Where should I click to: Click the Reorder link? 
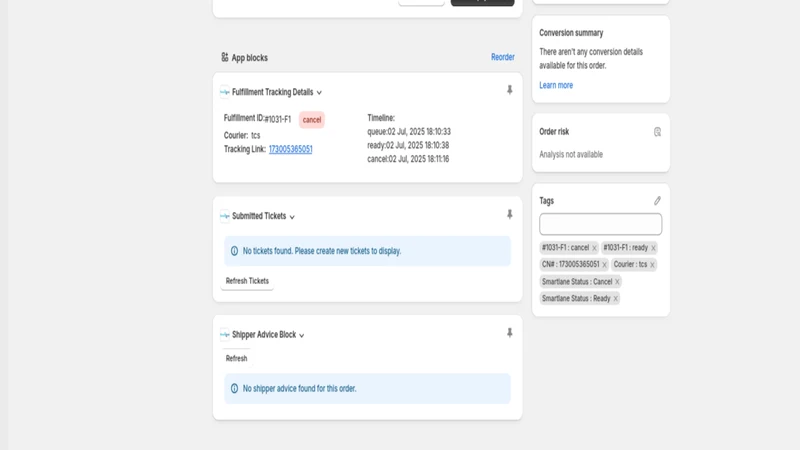point(503,57)
